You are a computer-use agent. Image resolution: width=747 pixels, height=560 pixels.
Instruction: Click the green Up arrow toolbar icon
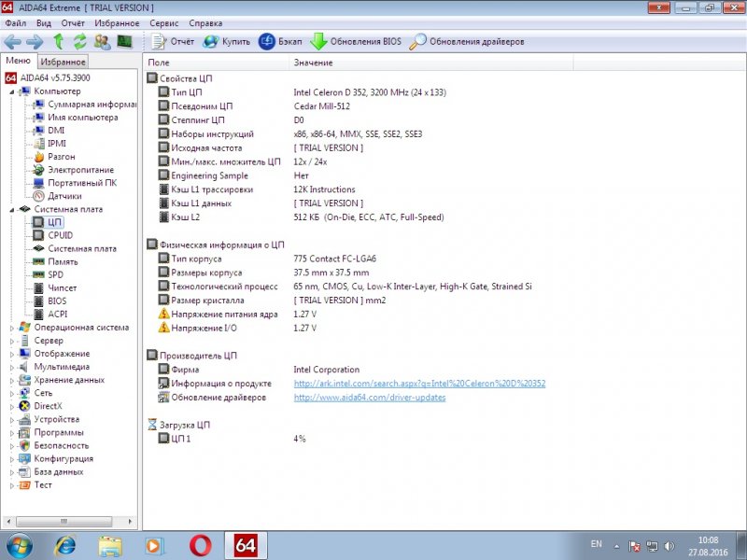coord(58,42)
